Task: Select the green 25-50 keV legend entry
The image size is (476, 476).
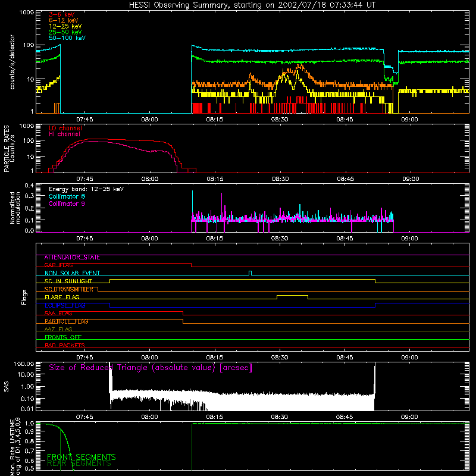Action: click(65, 32)
